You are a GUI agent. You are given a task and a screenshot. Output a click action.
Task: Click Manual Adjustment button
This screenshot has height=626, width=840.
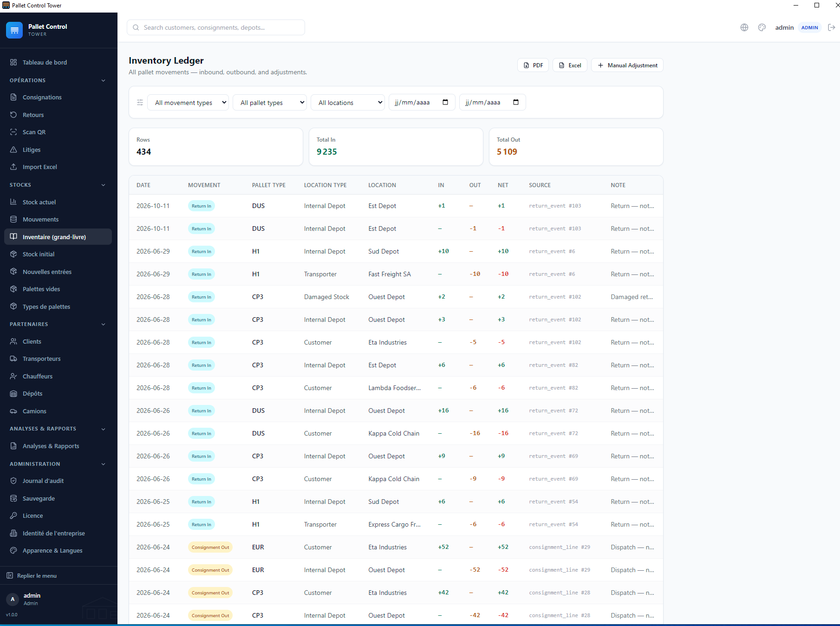point(627,65)
